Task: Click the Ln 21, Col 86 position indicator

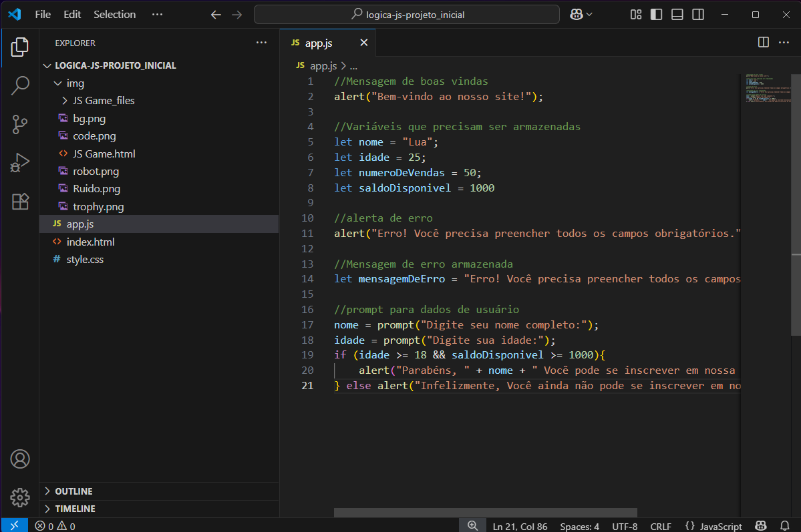Action: click(x=520, y=527)
